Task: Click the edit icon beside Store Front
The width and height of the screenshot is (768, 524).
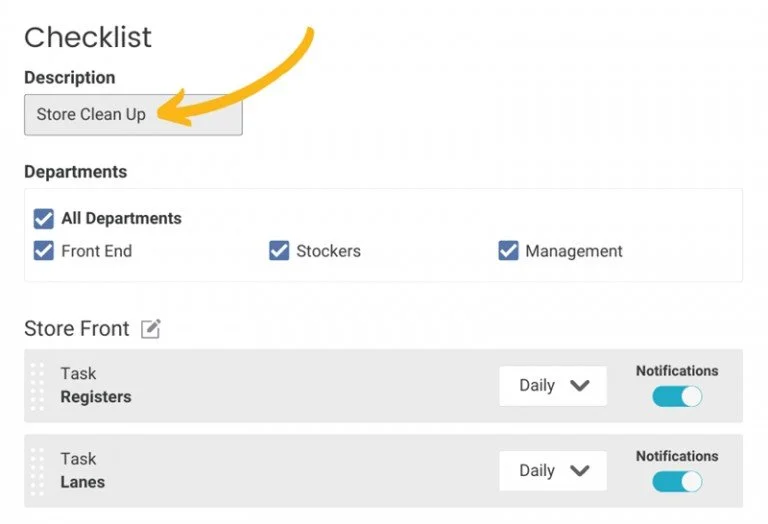Action: tap(151, 329)
